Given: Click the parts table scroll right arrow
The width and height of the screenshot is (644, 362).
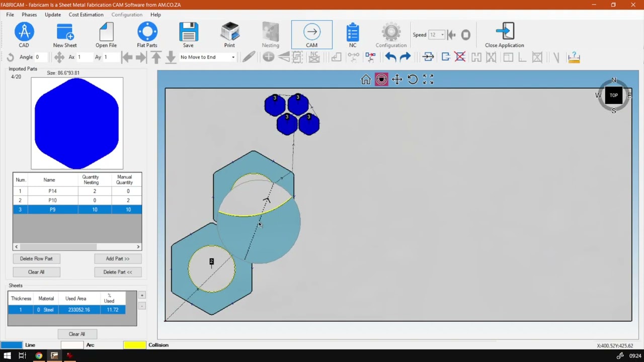Looking at the screenshot, I should [x=138, y=247].
